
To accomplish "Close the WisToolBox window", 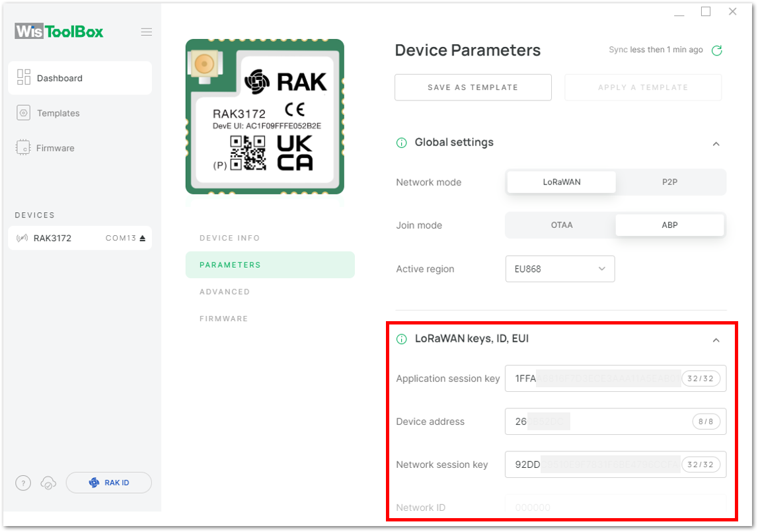I will click(733, 11).
